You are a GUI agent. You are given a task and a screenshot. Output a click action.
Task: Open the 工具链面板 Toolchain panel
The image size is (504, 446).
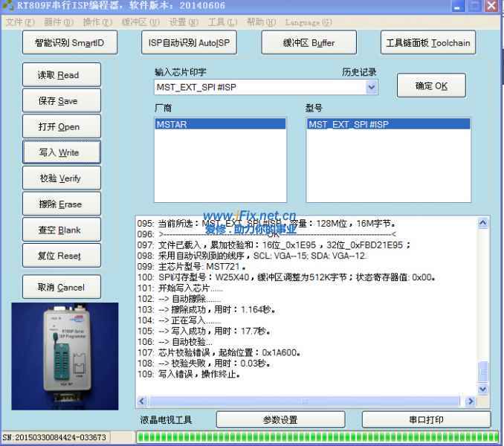(427, 43)
